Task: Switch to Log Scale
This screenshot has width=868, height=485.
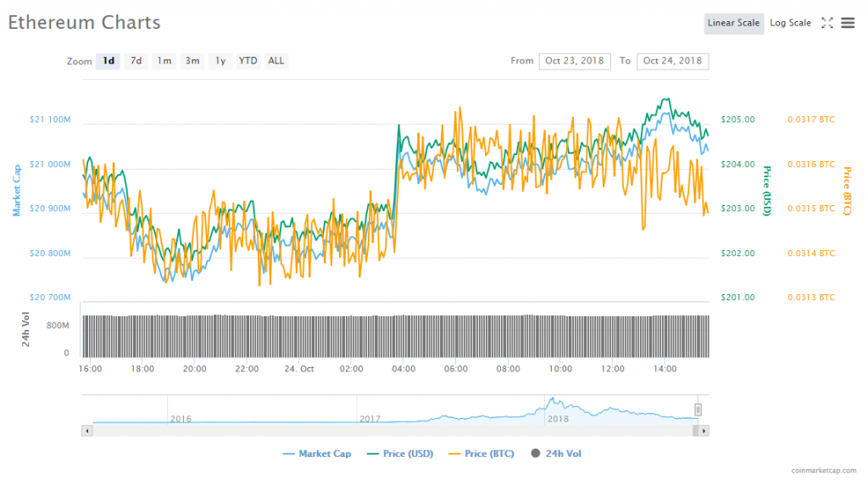Action: coord(790,23)
